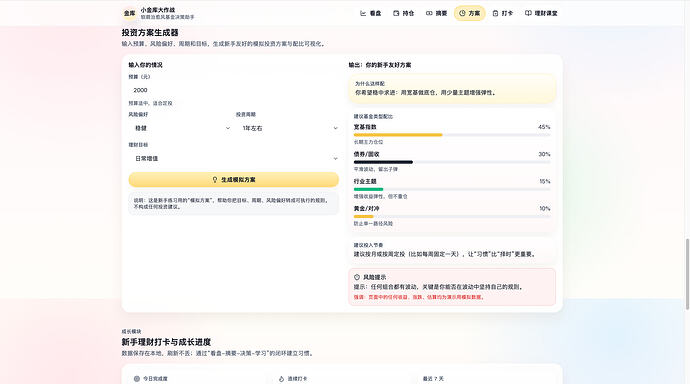The image size is (690, 384).
Task: Switch to the 摘要 tab
Action: [437, 13]
